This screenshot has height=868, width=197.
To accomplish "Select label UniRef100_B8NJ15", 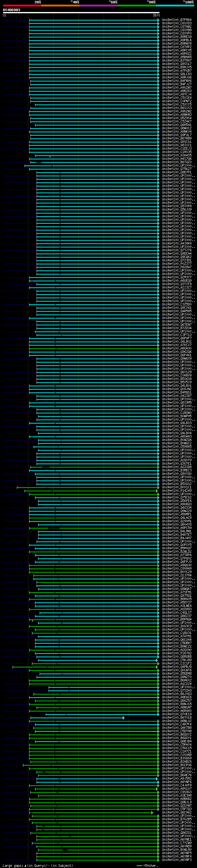I will (176, 704).
